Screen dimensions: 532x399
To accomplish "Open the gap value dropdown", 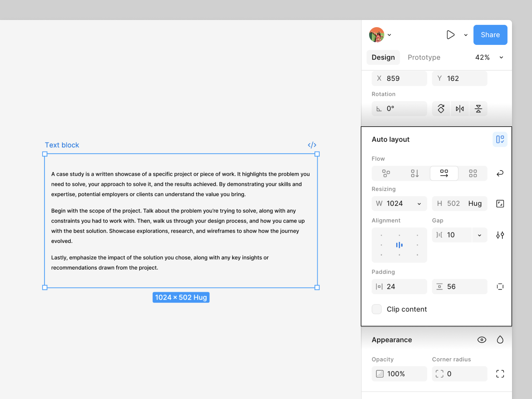I will 479,235.
